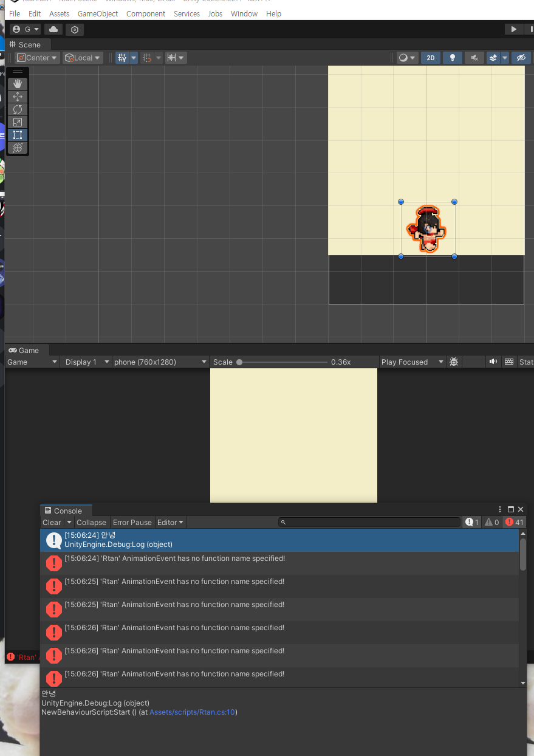Toggle Scene audio mute icon

point(474,58)
